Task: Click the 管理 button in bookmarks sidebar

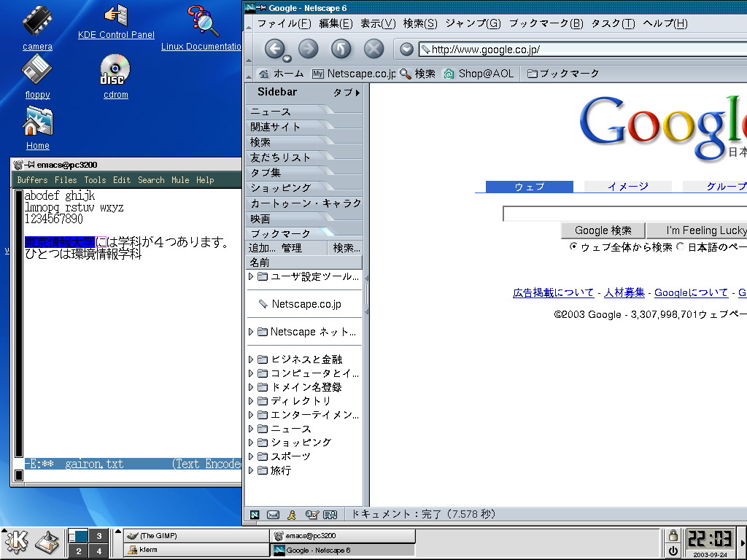Action: pos(292,248)
